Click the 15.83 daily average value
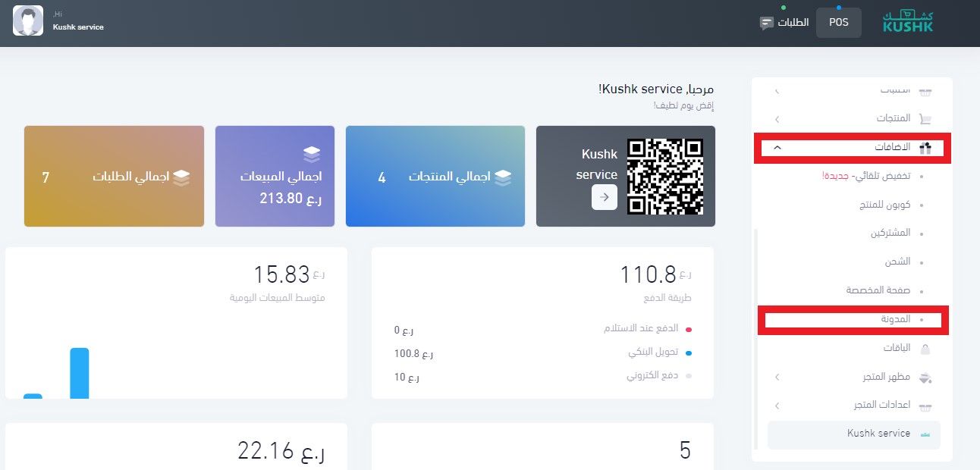 (281, 275)
